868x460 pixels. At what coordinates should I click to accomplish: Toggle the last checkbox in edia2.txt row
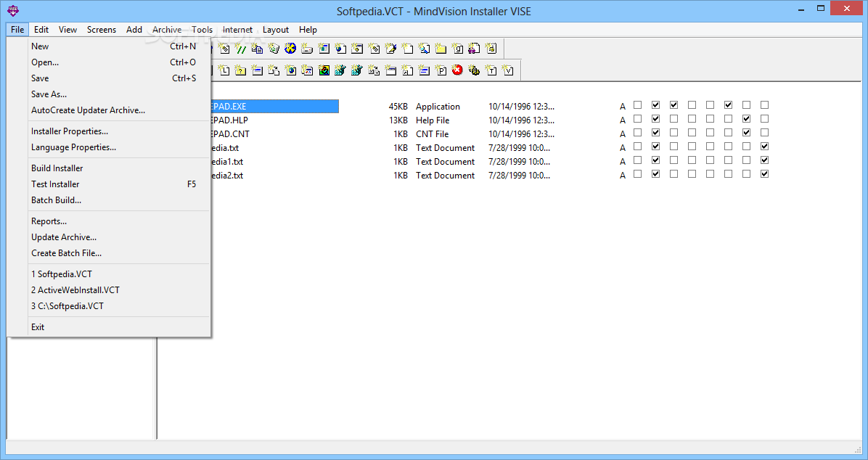764,174
